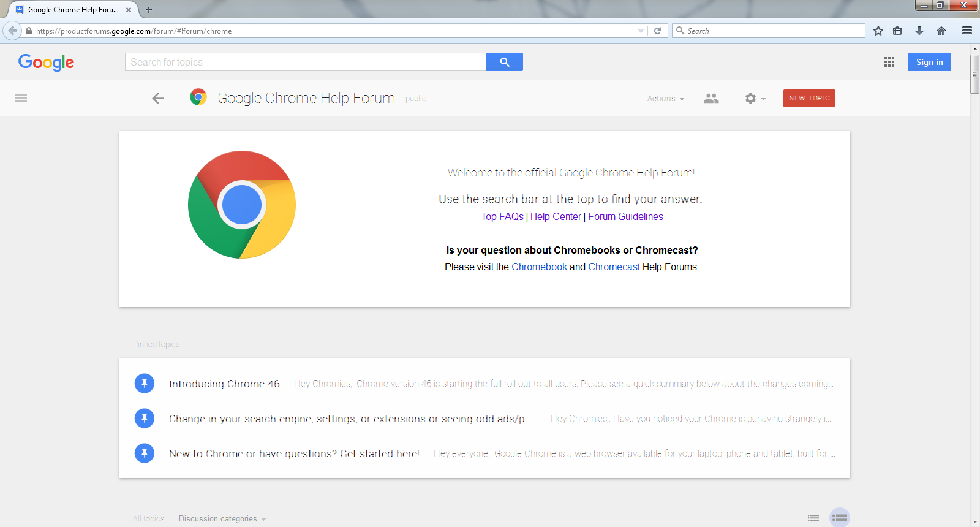Screen dimensions: 980x527
Task: Click the pin icon for Change in your search engine
Action: (145, 419)
